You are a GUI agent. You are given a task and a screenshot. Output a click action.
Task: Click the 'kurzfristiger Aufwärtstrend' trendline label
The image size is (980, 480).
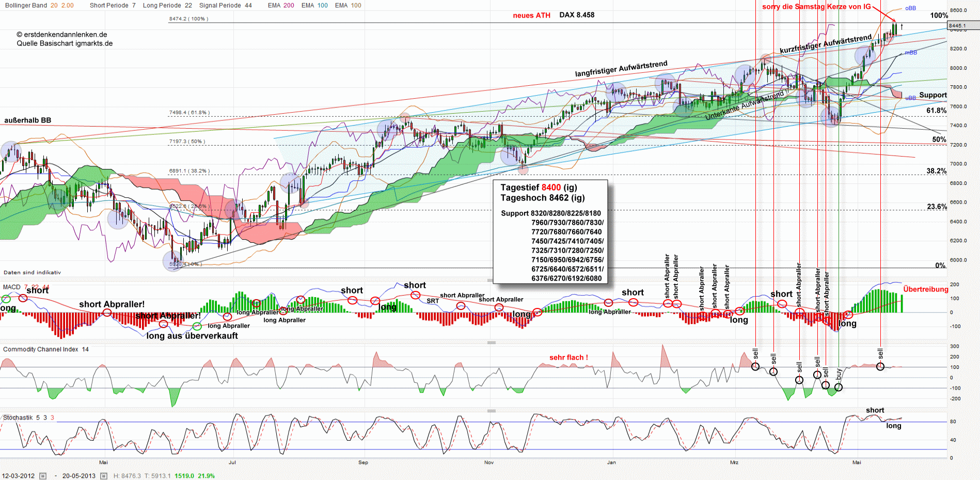tap(826, 44)
